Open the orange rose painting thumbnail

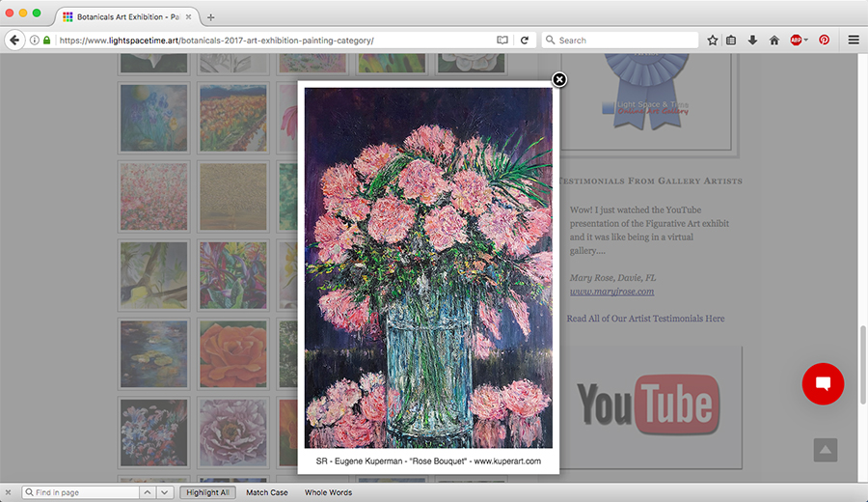[233, 354]
